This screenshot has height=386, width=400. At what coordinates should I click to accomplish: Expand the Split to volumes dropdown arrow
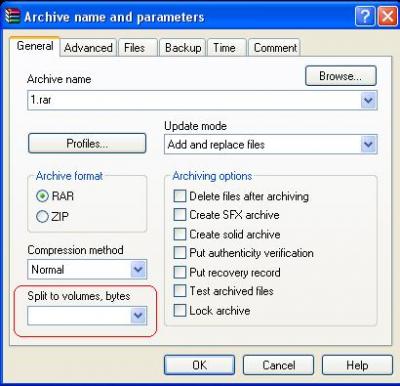[138, 316]
